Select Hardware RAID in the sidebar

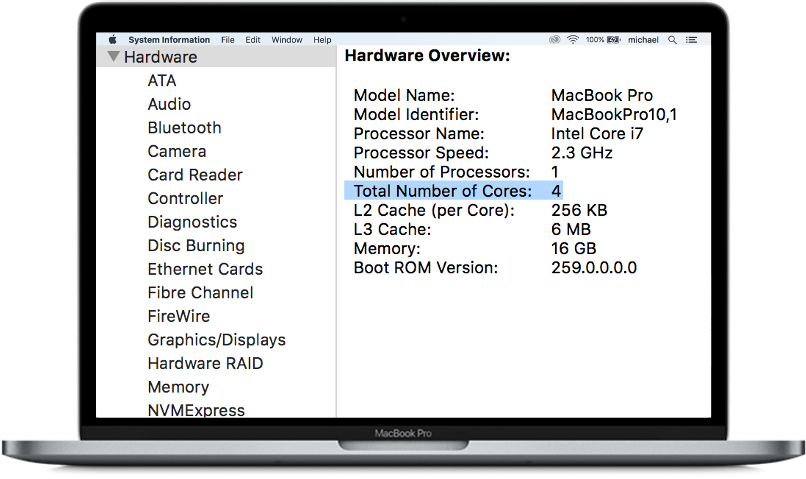tap(205, 364)
